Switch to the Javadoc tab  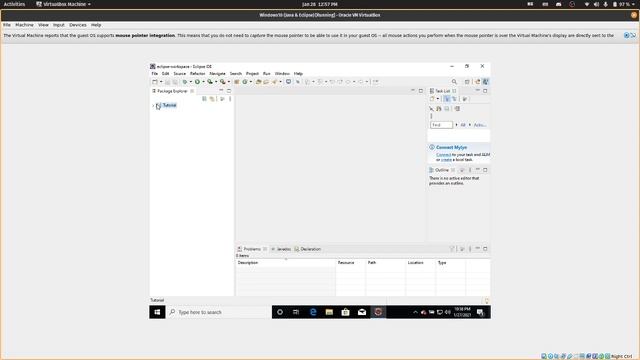[281, 249]
